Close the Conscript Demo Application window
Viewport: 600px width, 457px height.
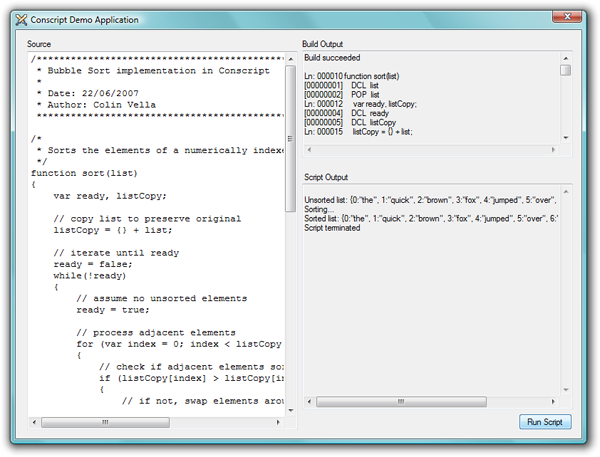pyautogui.click(x=567, y=16)
